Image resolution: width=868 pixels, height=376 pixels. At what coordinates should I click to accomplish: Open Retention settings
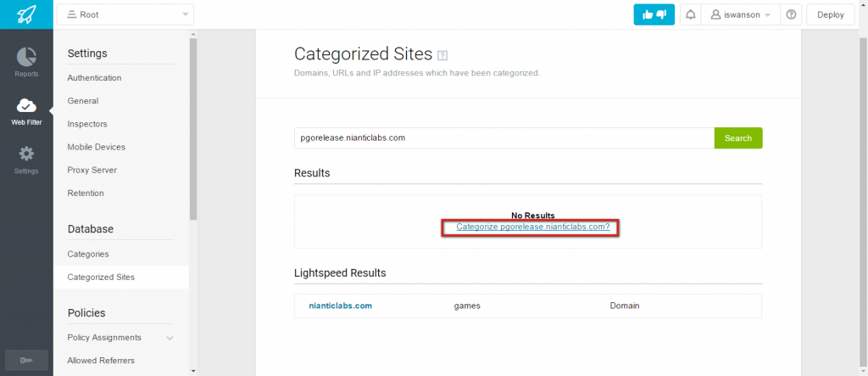86,193
